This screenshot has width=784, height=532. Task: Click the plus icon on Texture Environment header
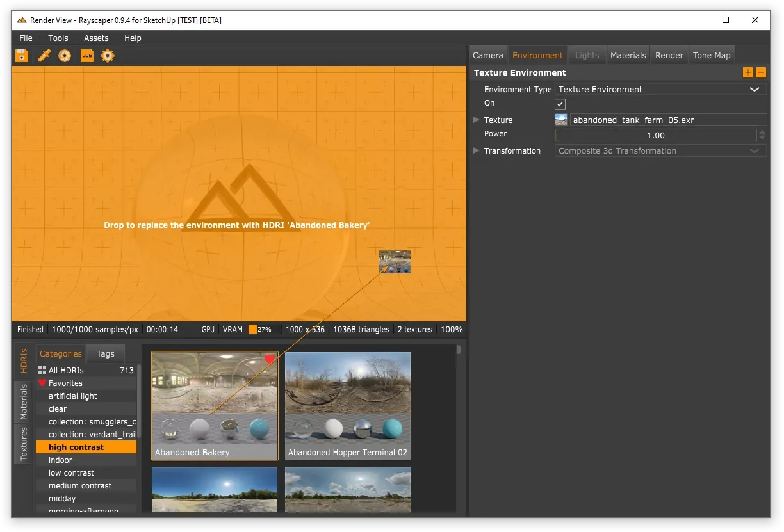point(748,72)
